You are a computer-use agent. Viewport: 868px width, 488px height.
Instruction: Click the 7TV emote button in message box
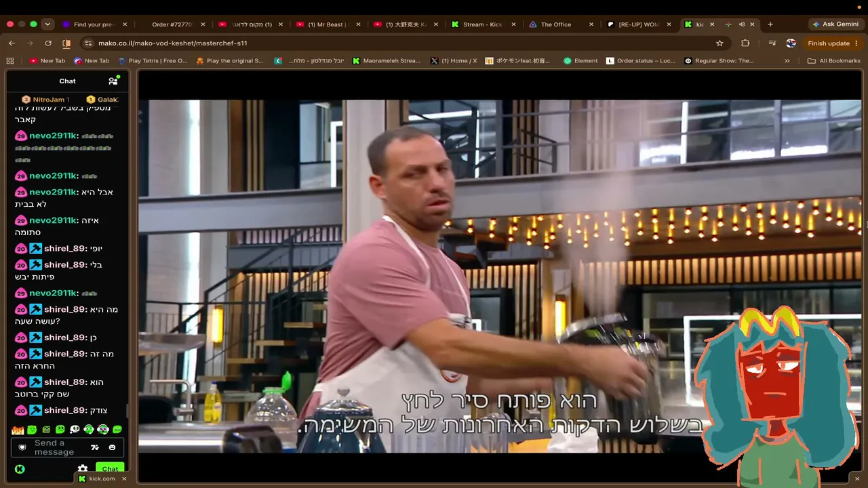click(95, 447)
